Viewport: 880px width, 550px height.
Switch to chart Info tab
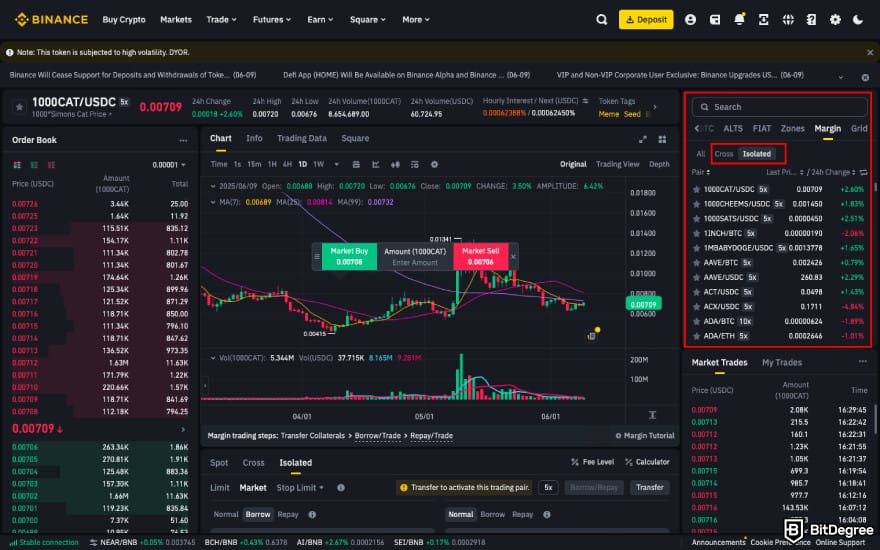(254, 139)
